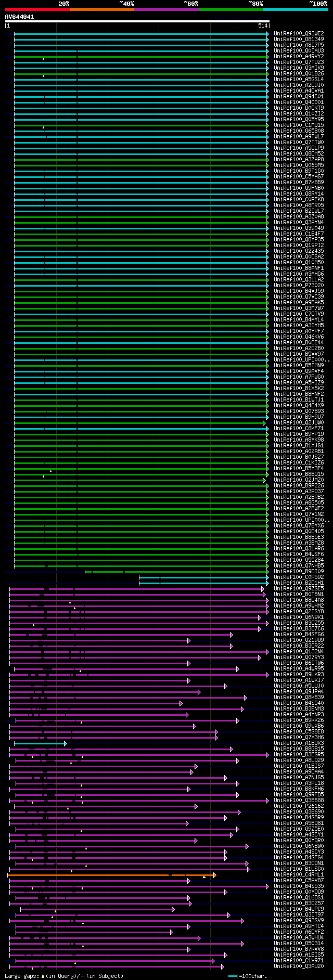Open hit UniRef100_A8I7P5
The image size is (333, 980).
(299, 45)
